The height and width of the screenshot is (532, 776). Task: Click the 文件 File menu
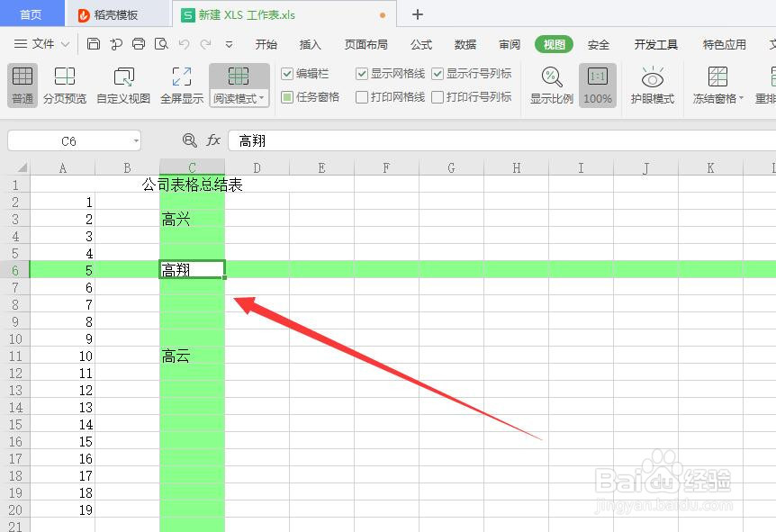coord(45,44)
